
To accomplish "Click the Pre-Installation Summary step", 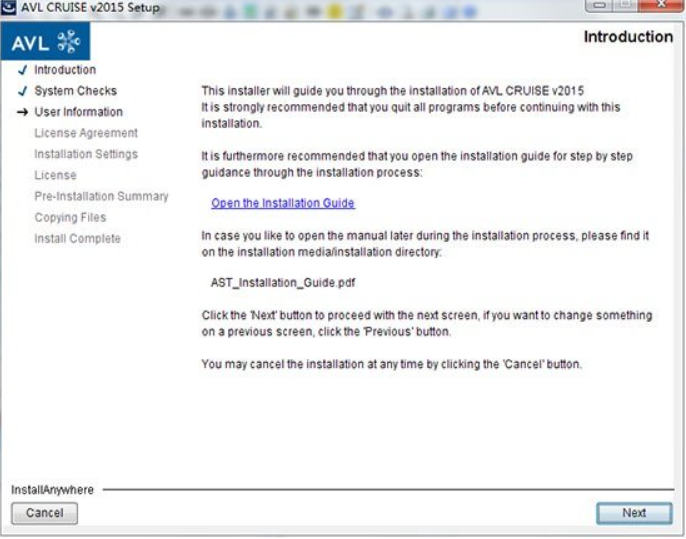I will [102, 196].
